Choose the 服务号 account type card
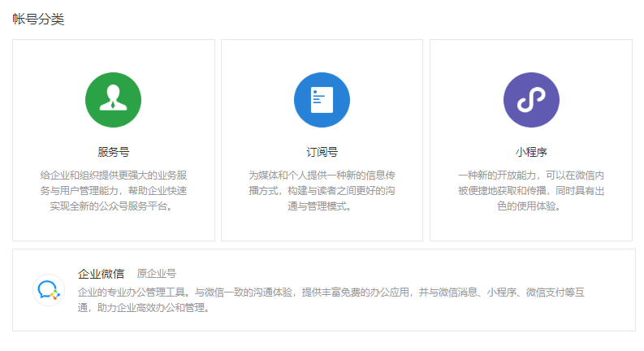 click(x=113, y=219)
